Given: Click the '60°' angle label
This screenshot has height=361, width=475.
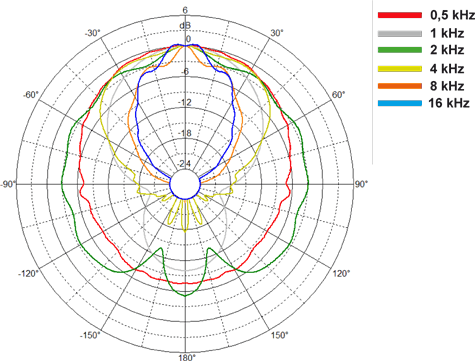Looking at the screenshot, I should pos(338,95).
